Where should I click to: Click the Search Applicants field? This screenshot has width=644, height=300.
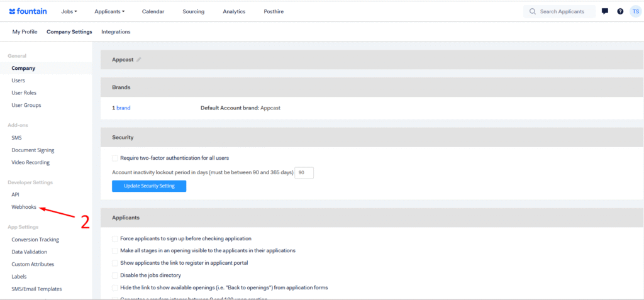coord(562,11)
